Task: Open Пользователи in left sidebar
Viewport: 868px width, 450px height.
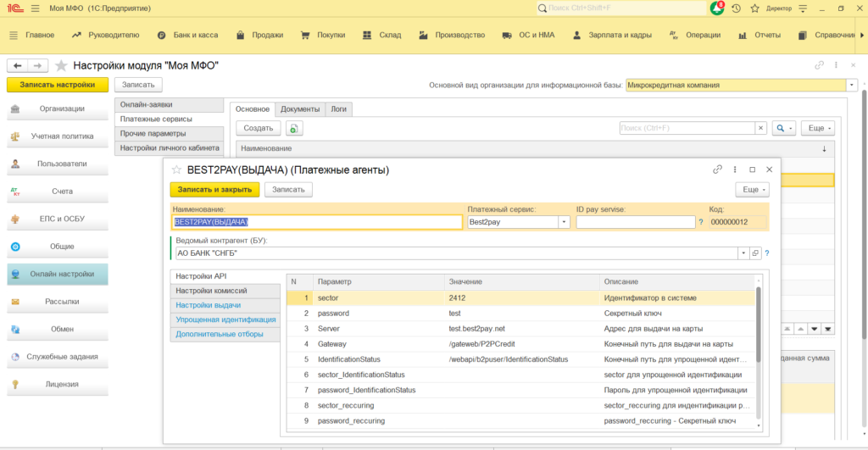Action: click(x=58, y=164)
